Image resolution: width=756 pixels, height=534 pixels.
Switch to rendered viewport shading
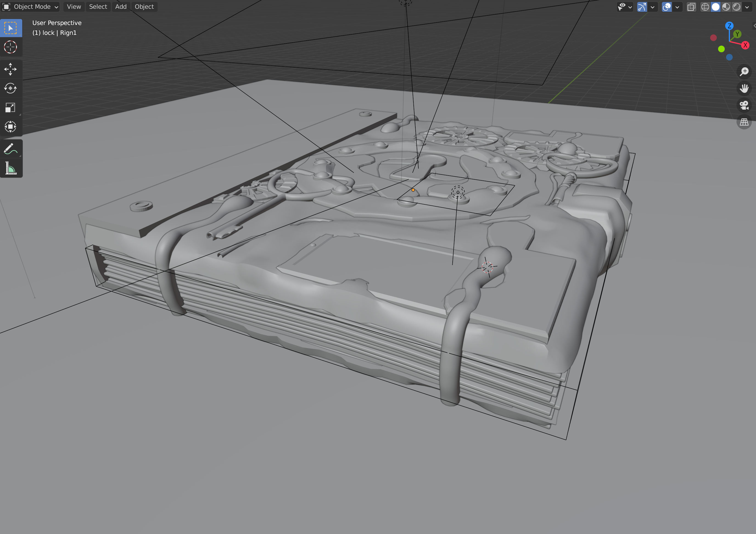[737, 7]
